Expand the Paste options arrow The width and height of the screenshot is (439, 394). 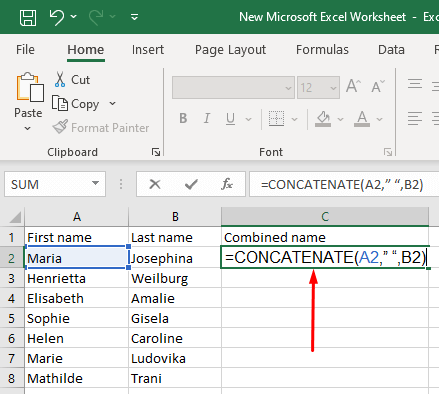tap(28, 128)
